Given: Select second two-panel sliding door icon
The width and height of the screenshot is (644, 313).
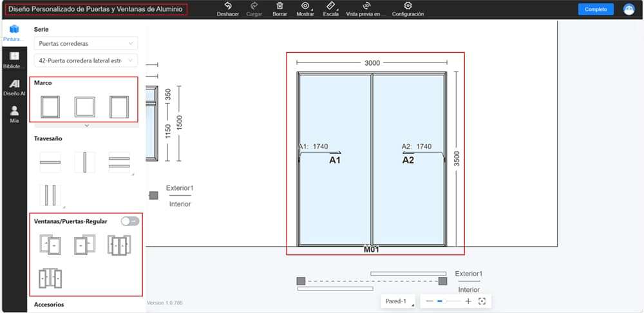Looking at the screenshot, I should tap(84, 244).
